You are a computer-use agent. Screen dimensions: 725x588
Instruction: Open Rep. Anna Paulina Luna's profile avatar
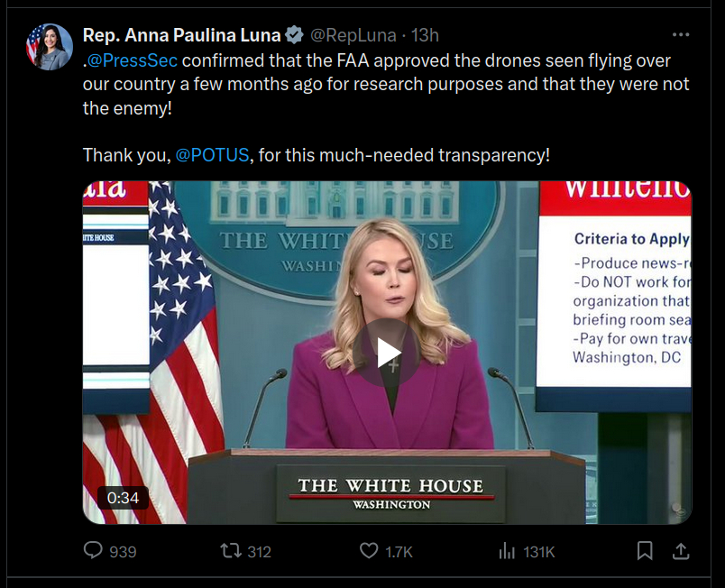coord(49,47)
